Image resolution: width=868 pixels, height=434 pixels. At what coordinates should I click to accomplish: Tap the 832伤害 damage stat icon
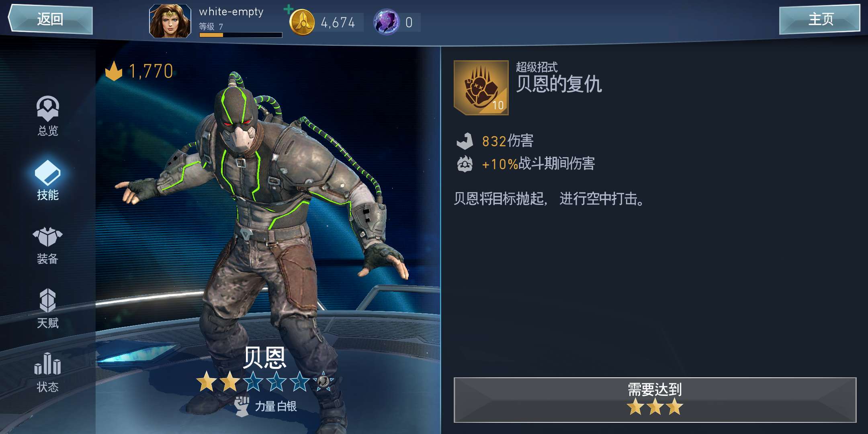(x=465, y=141)
